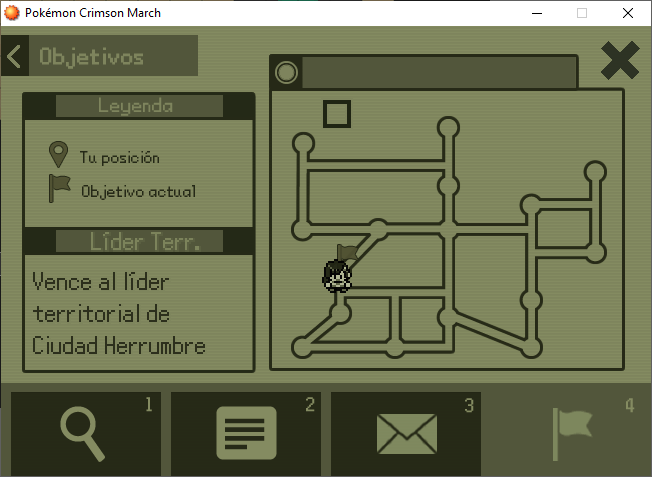Image resolution: width=652 pixels, height=477 pixels.
Task: Click the bottom-left corner node on the map
Action: point(301,347)
